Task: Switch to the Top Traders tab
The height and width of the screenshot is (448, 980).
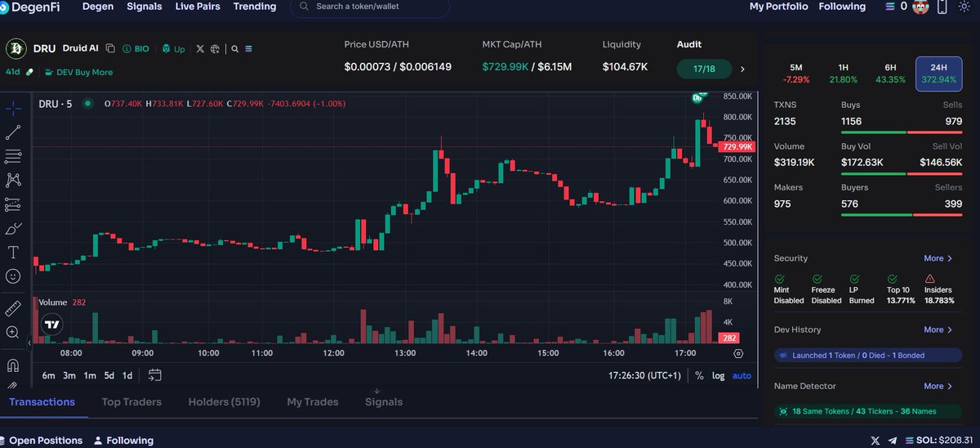Action: tap(131, 401)
